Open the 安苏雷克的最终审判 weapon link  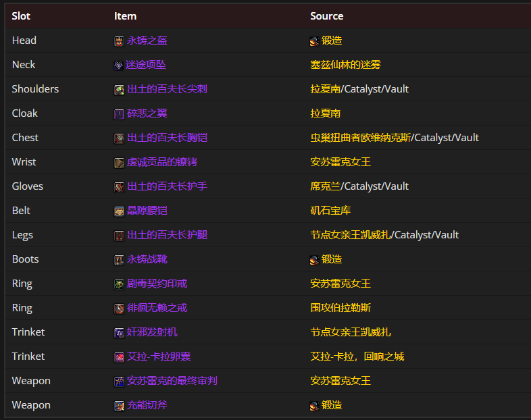[172, 381]
